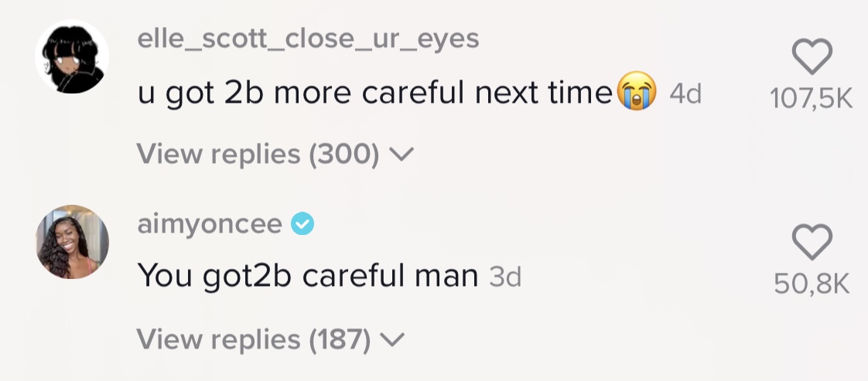This screenshot has height=381, width=868.
Task: Open aimyoncee's profile photo
Action: tap(73, 241)
